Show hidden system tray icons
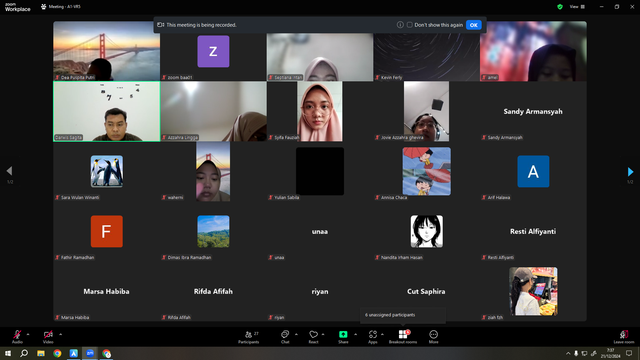Viewport: 640px width, 360px height. [568, 353]
